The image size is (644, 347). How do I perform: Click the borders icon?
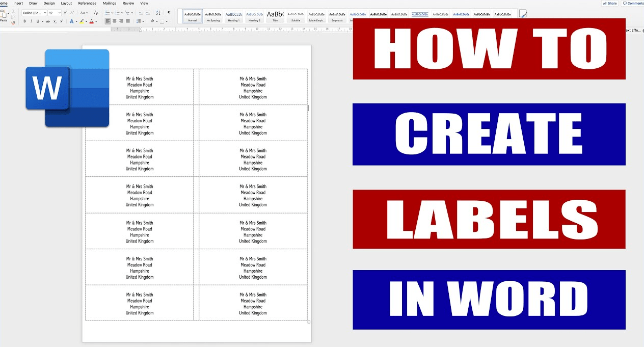tap(162, 21)
